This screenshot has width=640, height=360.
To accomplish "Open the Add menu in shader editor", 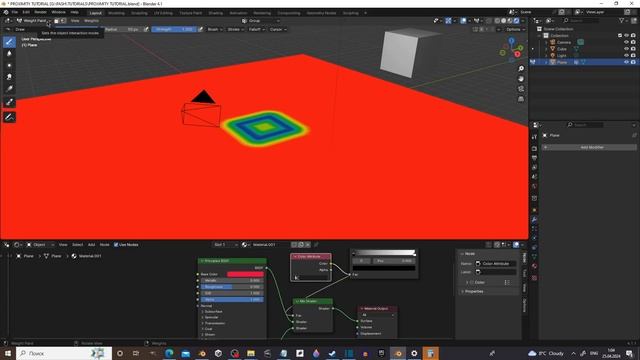I will pyautogui.click(x=91, y=244).
